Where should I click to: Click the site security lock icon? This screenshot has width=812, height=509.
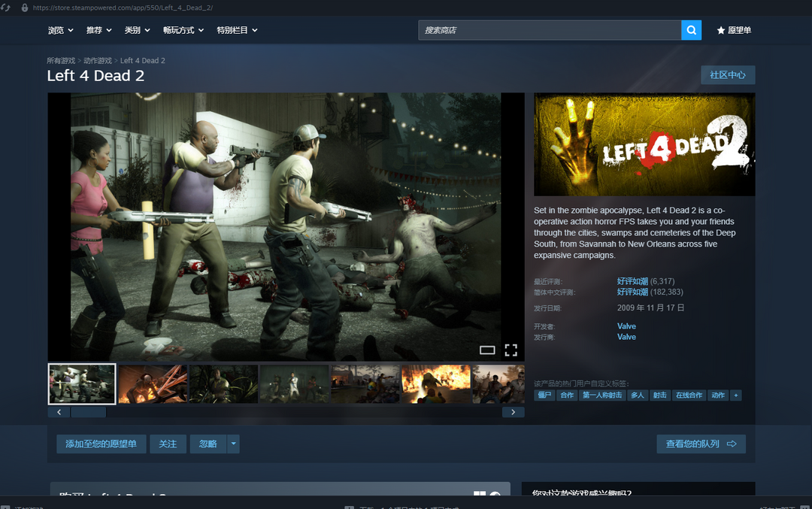click(x=24, y=8)
